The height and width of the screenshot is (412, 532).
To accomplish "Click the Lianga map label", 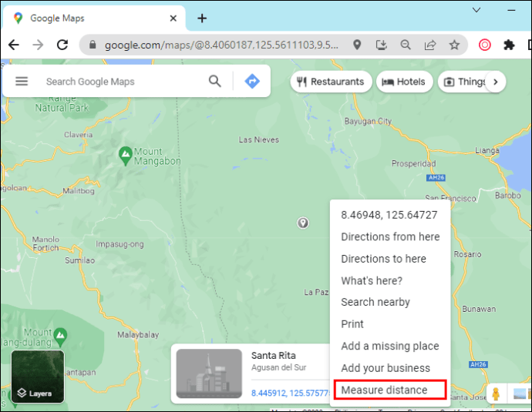I will (x=487, y=150).
